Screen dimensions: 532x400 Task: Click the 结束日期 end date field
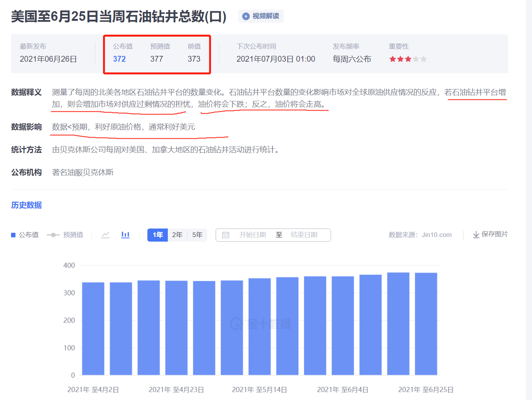tap(304, 235)
